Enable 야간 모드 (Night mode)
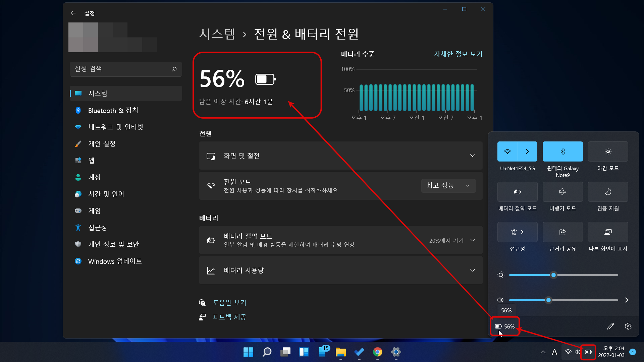Image resolution: width=644 pixels, height=362 pixels. pos(608,152)
